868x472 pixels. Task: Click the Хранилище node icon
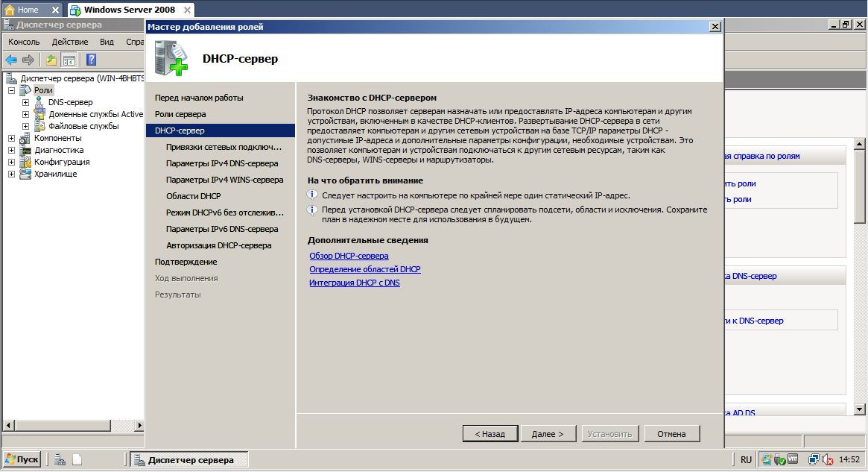tap(25, 174)
